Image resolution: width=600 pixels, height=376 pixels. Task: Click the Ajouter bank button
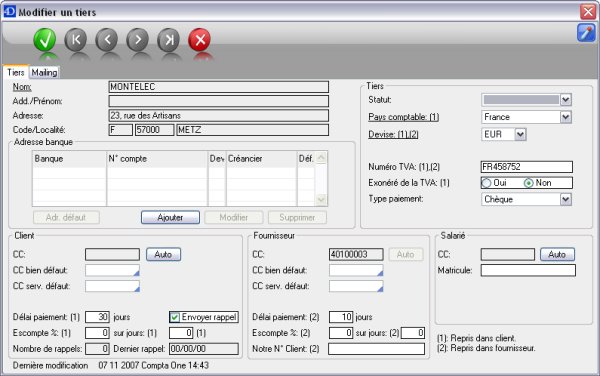click(170, 217)
